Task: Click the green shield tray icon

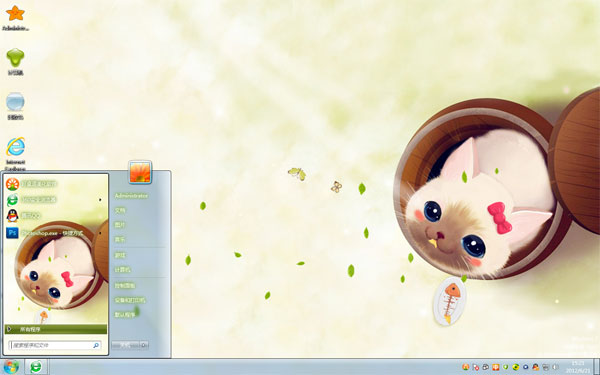Action: coord(505,367)
